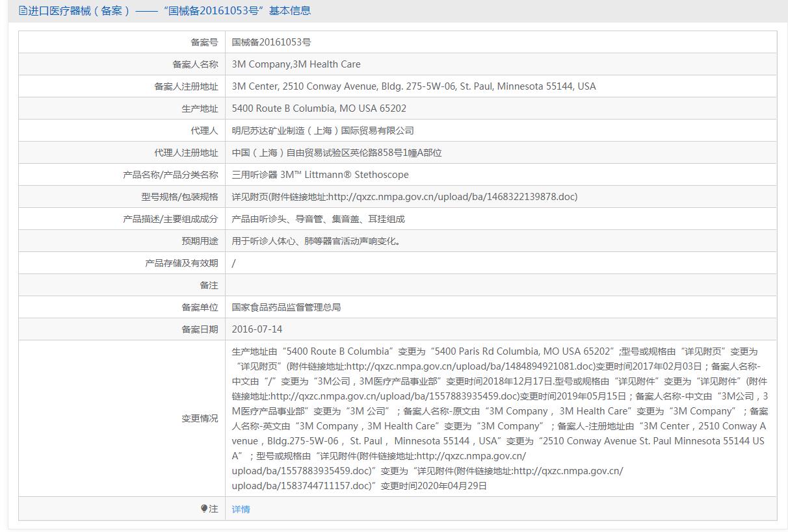Click the change history paragraph starting 生产地址由
Screen dimensions: 788x532
pos(500,418)
